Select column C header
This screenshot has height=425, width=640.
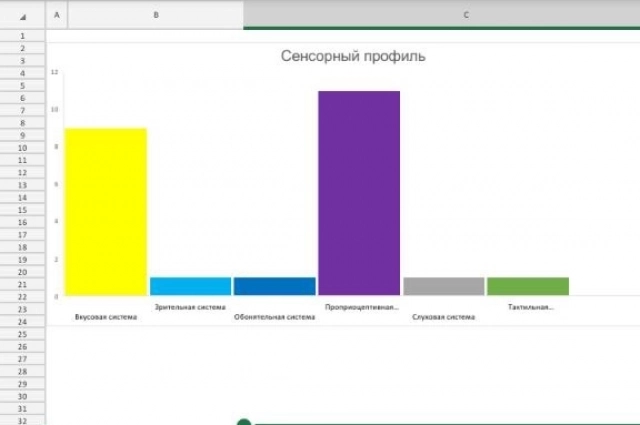pos(442,15)
